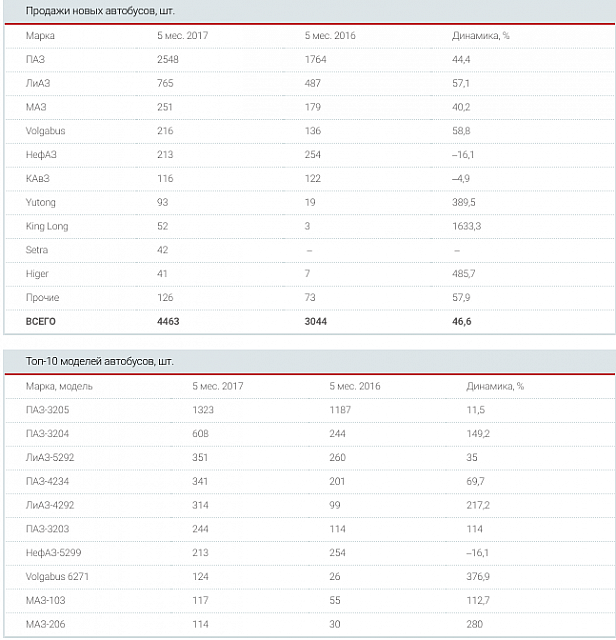Viewport: 616px width, 640px height.
Task: Click the 'ВСЕГО' total row label
Action: click(42, 322)
